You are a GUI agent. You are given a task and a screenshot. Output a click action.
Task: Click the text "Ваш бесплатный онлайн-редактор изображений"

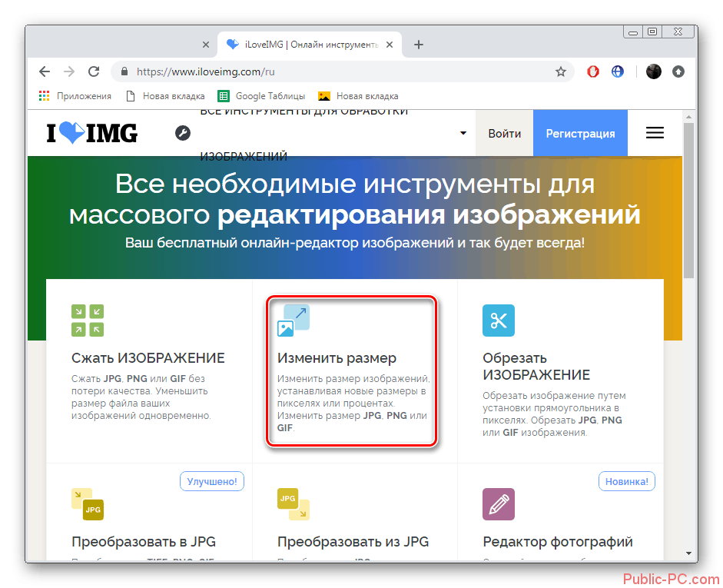pyautogui.click(x=290, y=243)
